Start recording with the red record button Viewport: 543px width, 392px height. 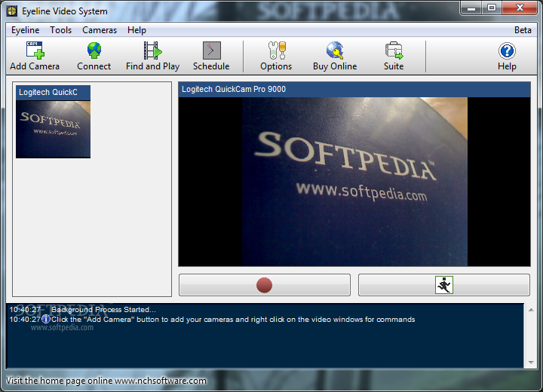(x=265, y=285)
